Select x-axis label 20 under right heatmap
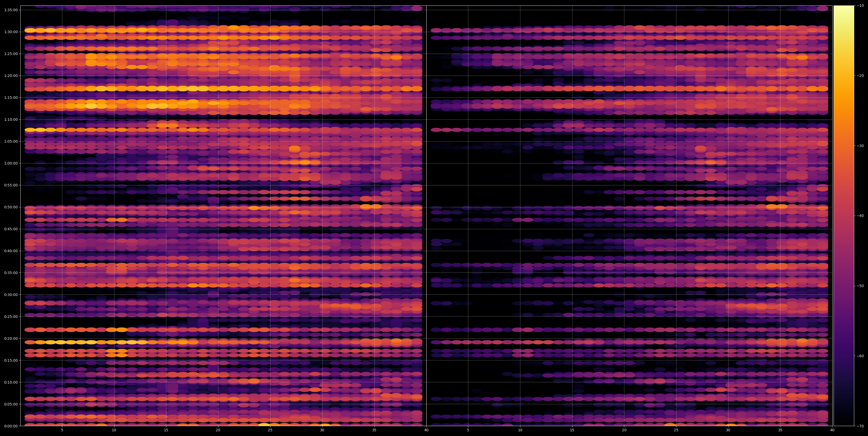This screenshot has height=436, width=868. (x=624, y=430)
